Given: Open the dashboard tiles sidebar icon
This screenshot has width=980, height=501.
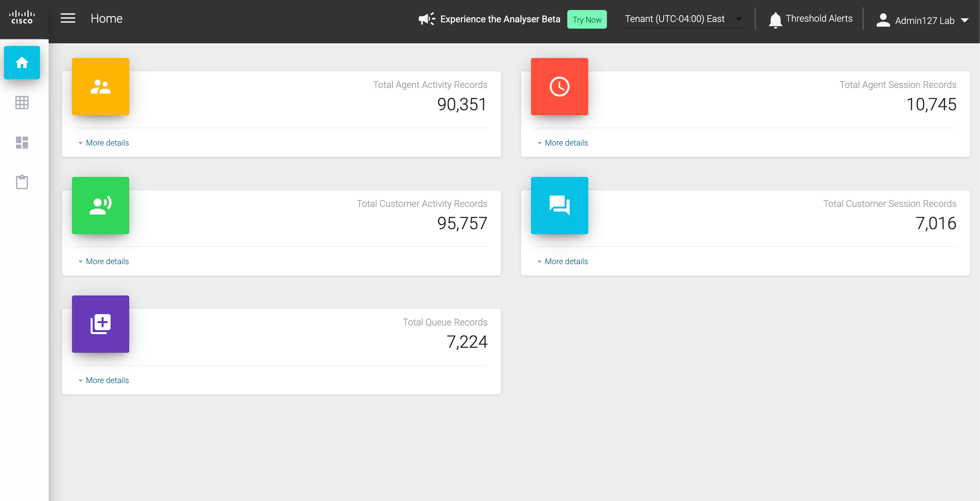Looking at the screenshot, I should pos(22,142).
